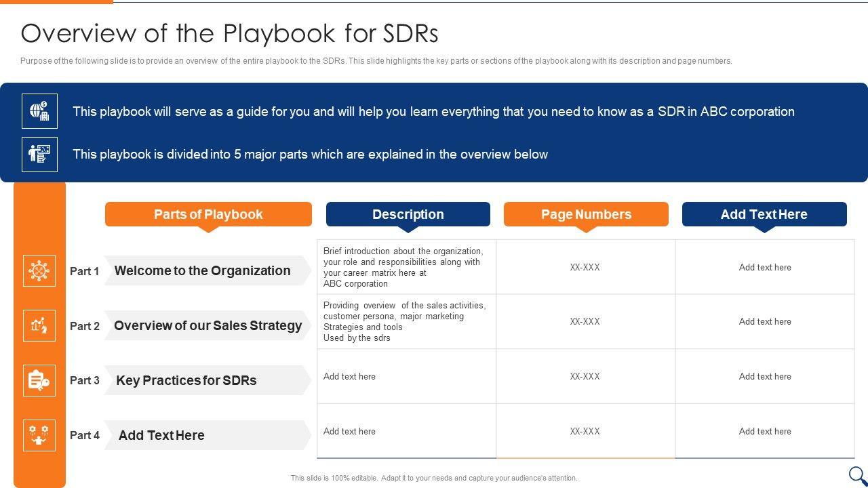The image size is (868, 488).
Task: Click the slide title Overview of the Playbook
Action: click(229, 33)
